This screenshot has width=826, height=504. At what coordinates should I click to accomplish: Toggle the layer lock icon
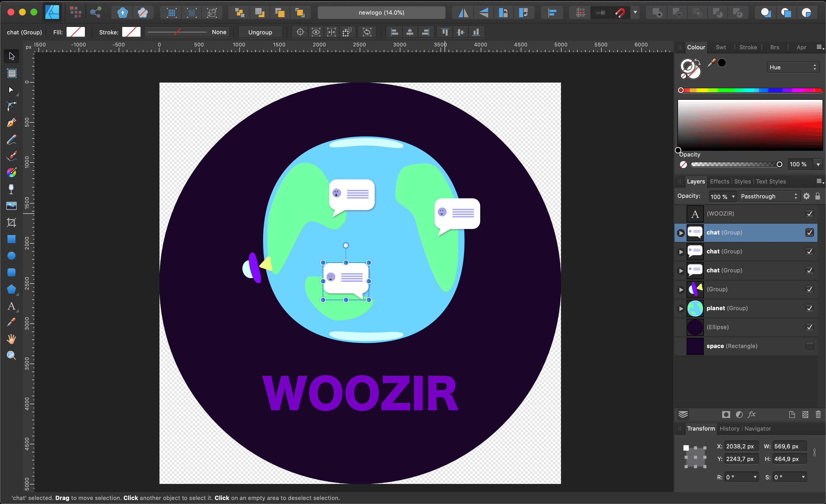coord(818,196)
